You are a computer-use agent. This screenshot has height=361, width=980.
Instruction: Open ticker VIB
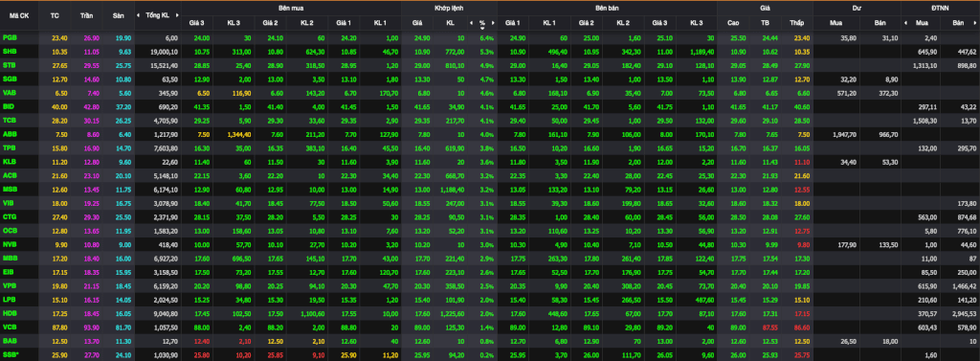(10, 203)
